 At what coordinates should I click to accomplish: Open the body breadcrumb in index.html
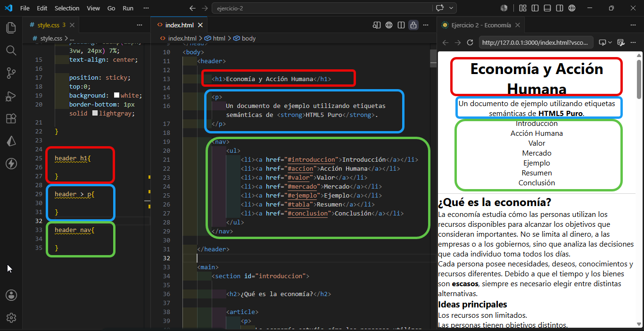pos(245,38)
